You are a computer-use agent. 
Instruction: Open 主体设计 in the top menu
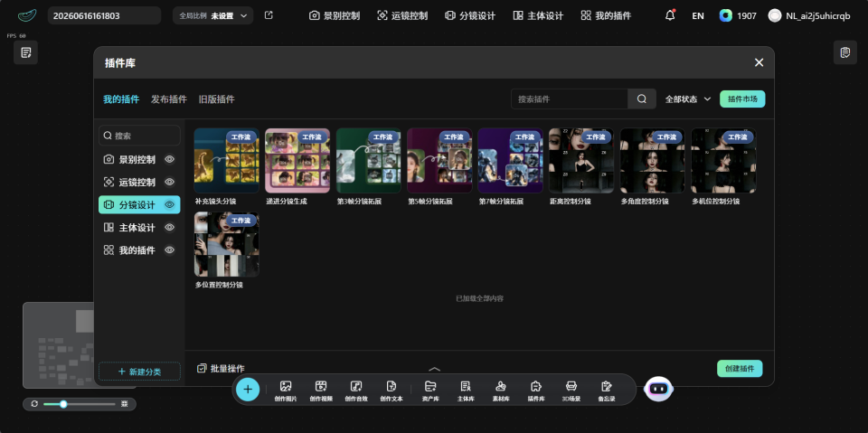(x=538, y=15)
